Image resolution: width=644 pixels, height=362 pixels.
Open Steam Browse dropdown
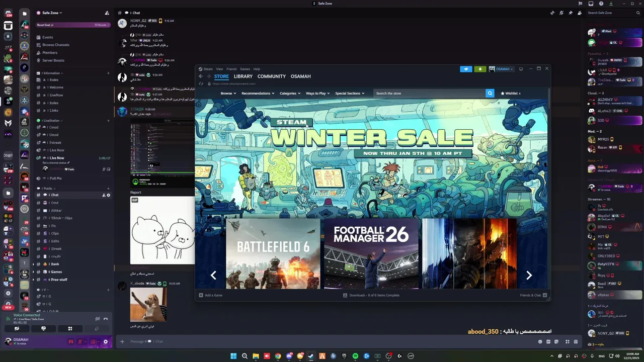click(228, 93)
